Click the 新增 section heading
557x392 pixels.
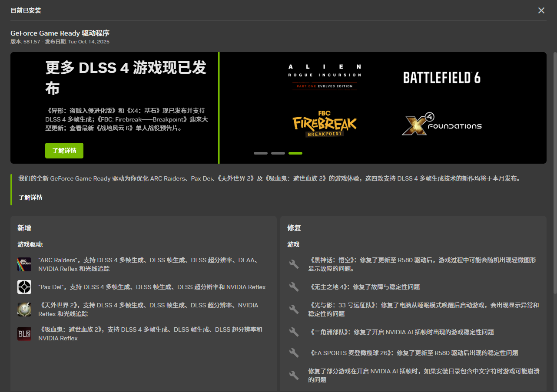point(24,228)
